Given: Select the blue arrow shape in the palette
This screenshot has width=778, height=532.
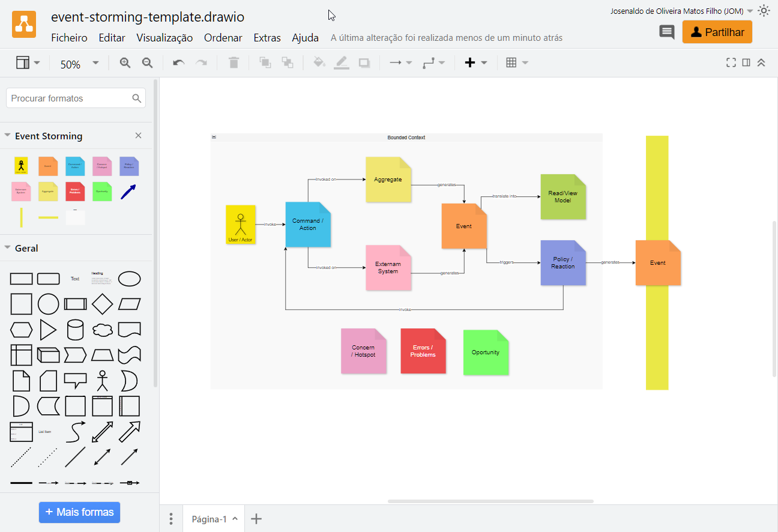Looking at the screenshot, I should (x=129, y=192).
